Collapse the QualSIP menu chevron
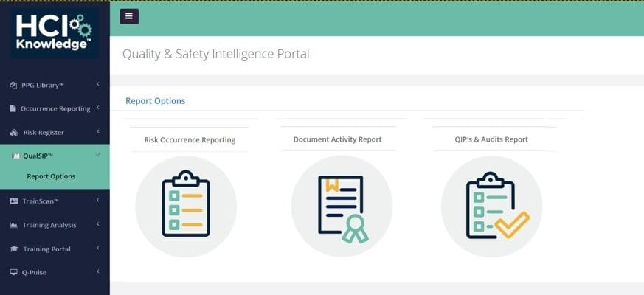Viewport: 644px width, 295px height. (98, 155)
